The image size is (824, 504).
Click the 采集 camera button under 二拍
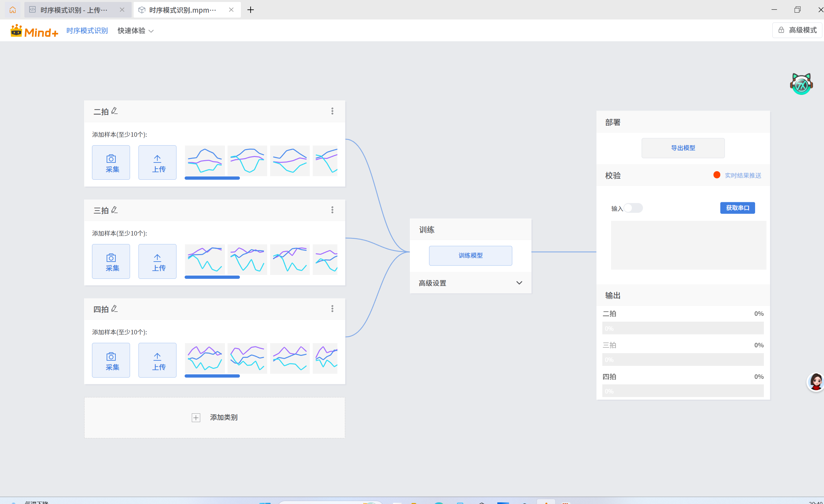coord(111,162)
